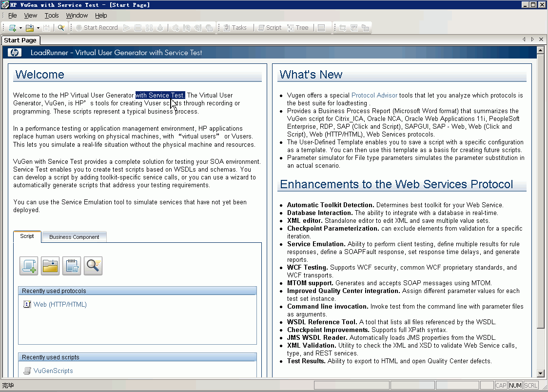Click the 'Recently used scripts' header

(x=137, y=357)
